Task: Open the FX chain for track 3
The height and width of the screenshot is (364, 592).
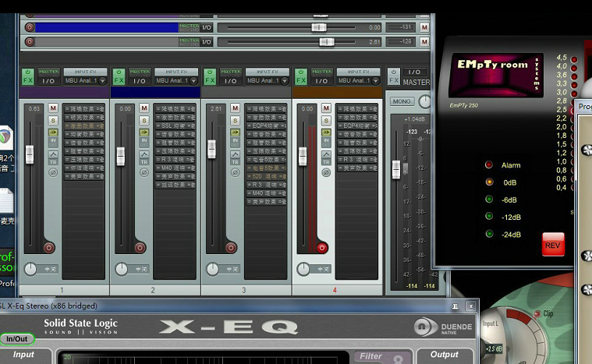Action: pos(210,80)
